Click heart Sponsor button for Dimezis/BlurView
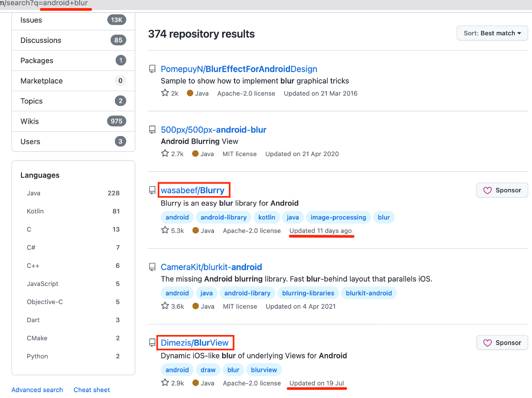 502,343
